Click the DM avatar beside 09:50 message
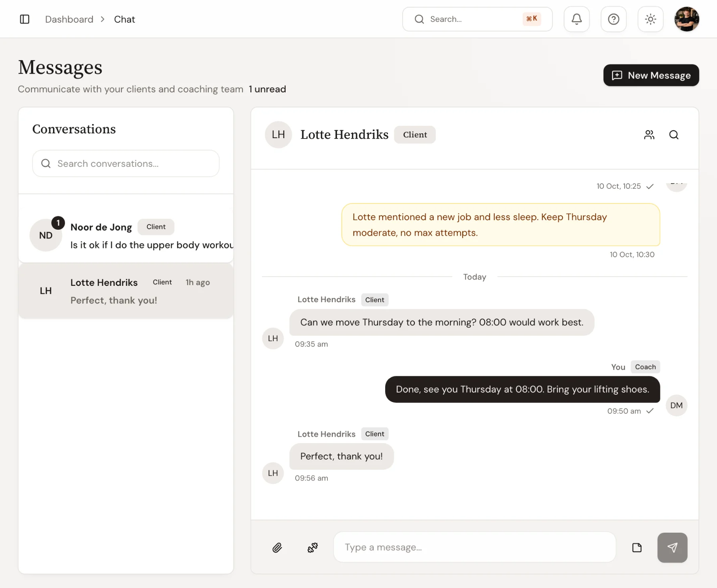This screenshot has width=717, height=588. tap(676, 406)
